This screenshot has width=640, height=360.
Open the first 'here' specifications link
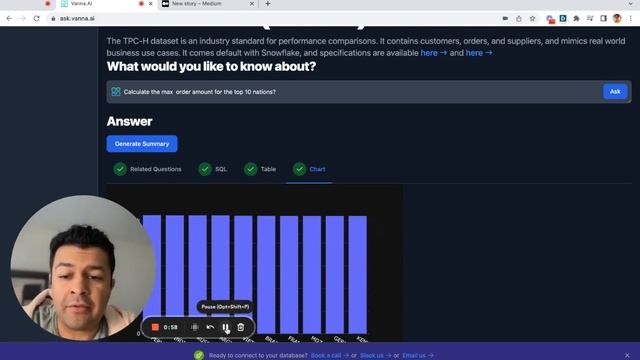pos(433,53)
